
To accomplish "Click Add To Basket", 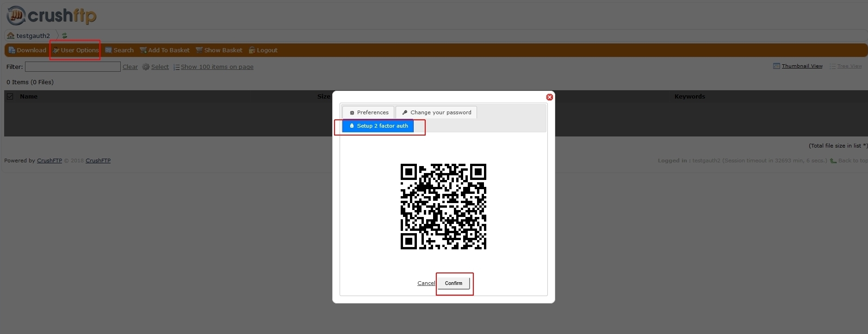I will coord(165,50).
